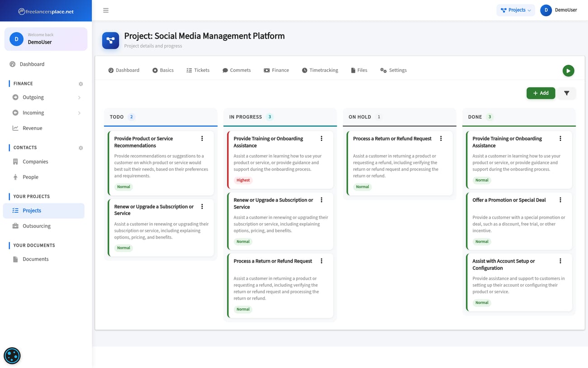Open the Commets tab
Screen dimensions: 588x368
237,70
